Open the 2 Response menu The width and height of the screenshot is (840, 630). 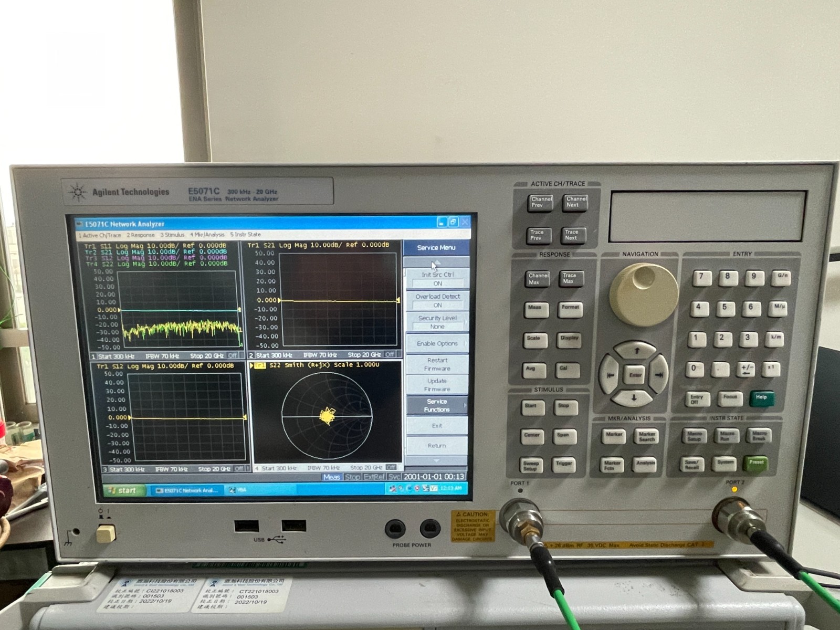(140, 235)
